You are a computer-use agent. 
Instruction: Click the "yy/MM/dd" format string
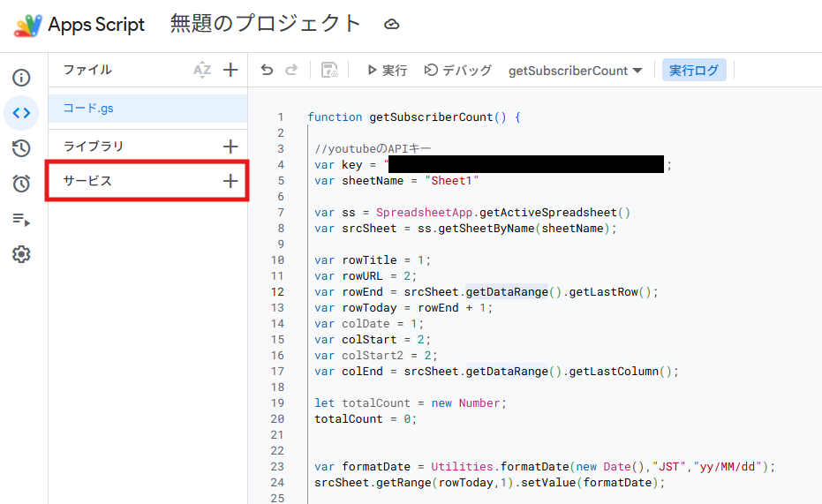point(728,467)
